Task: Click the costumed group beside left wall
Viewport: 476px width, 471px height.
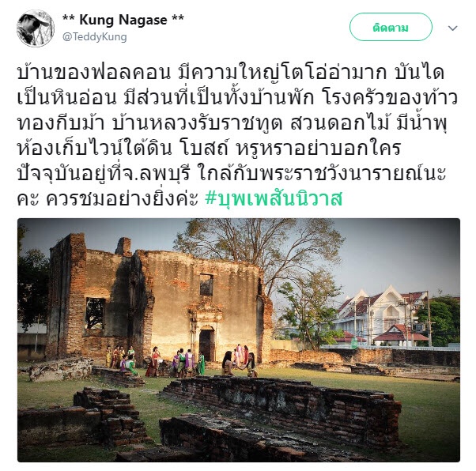Action: coord(121,360)
